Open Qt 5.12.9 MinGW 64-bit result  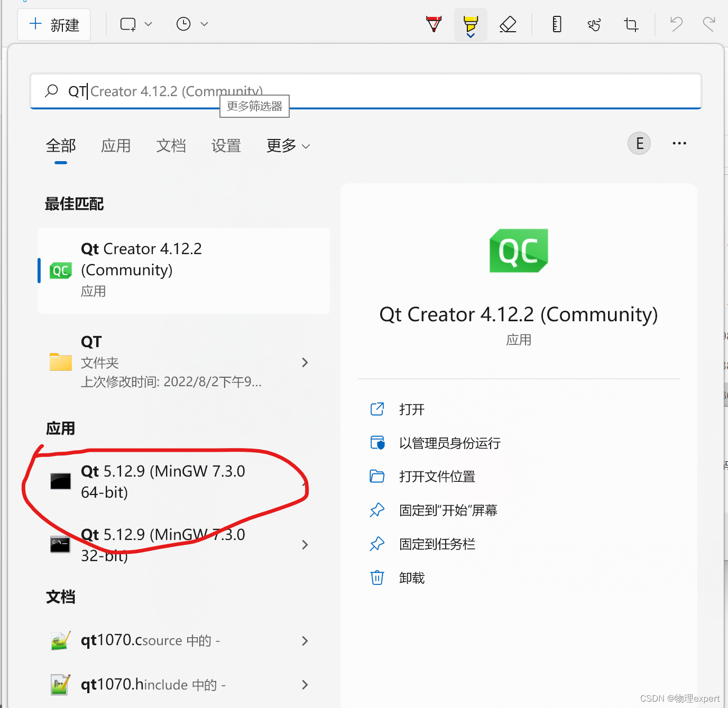click(x=183, y=481)
